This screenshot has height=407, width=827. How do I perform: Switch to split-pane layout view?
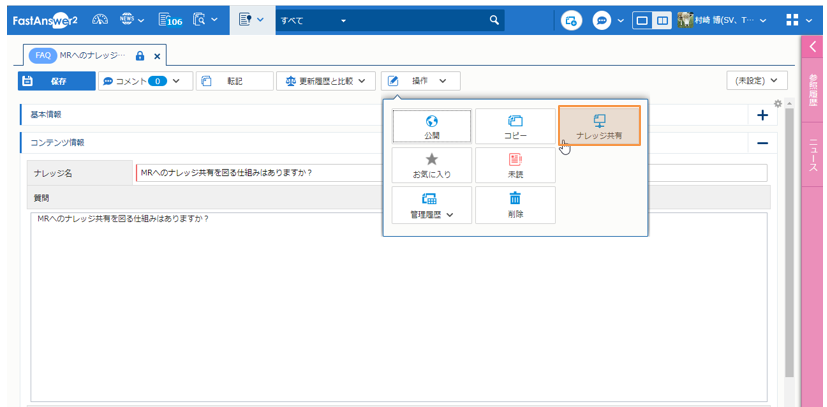point(661,19)
